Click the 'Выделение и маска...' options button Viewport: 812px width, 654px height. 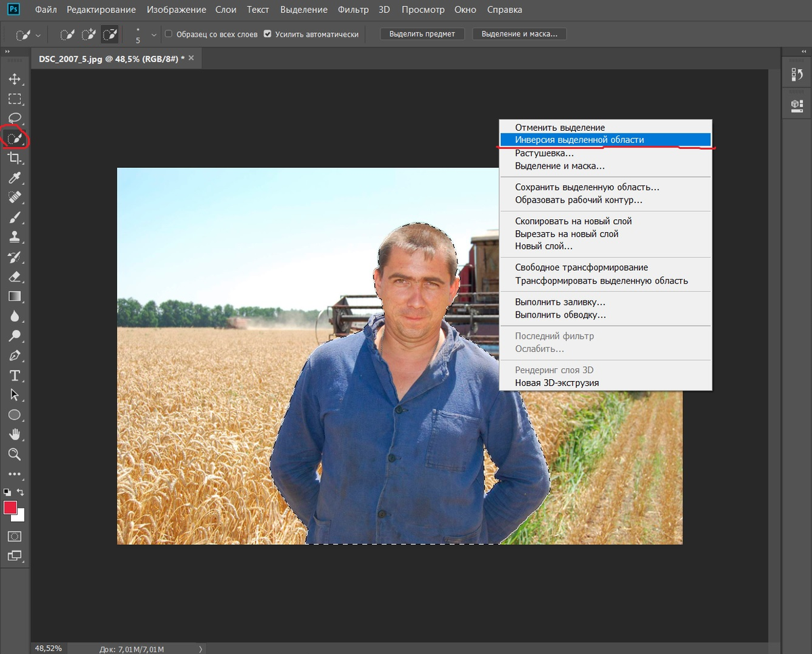(520, 34)
